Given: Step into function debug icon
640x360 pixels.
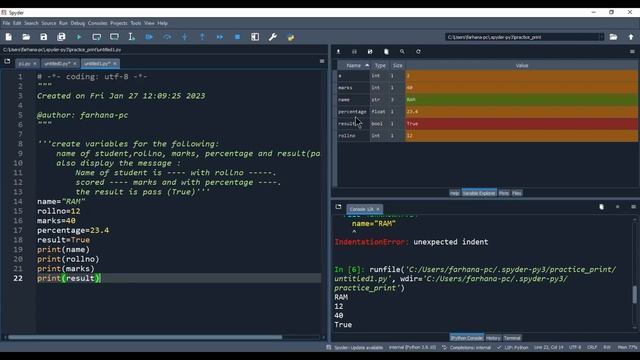Looking at the screenshot, I should coord(184,37).
